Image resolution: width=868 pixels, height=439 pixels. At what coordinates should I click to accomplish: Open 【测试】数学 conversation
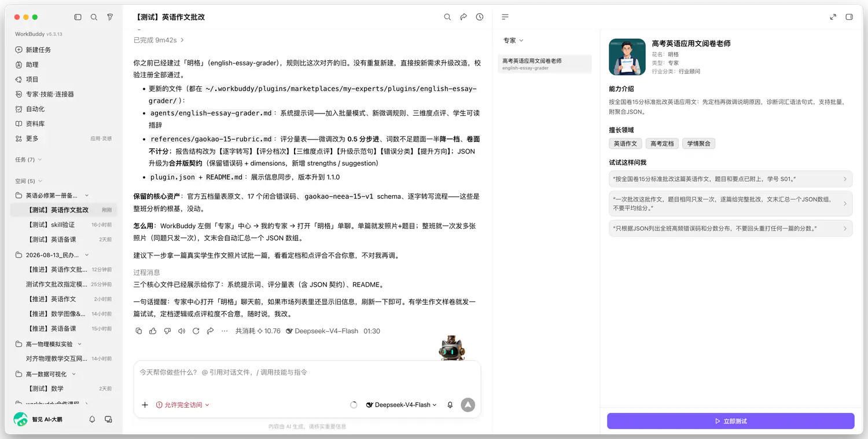point(64,389)
